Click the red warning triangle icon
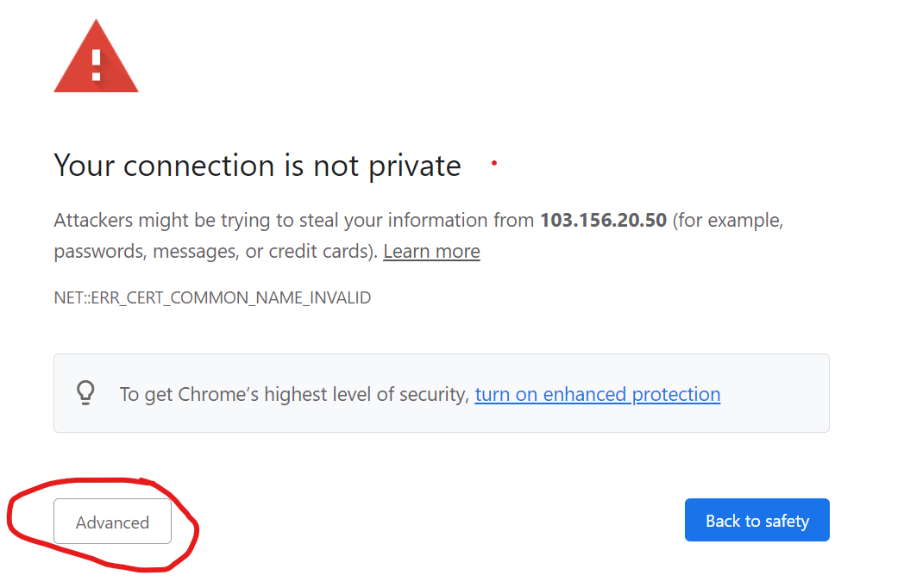The image size is (904, 588). [x=97, y=57]
